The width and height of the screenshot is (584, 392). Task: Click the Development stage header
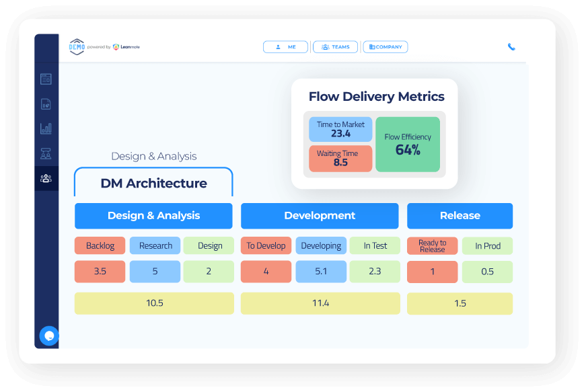coord(320,216)
